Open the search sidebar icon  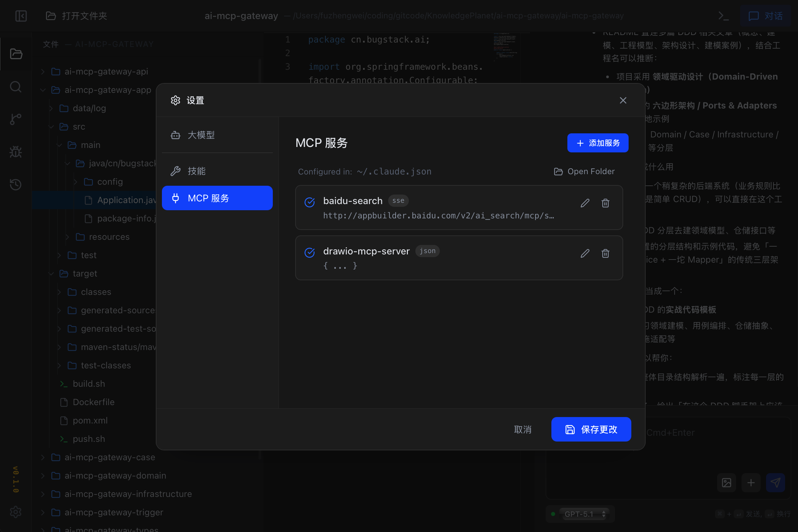(x=16, y=87)
